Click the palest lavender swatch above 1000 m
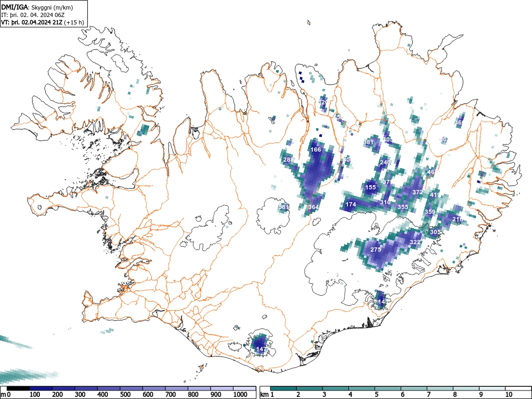 pos(244,388)
